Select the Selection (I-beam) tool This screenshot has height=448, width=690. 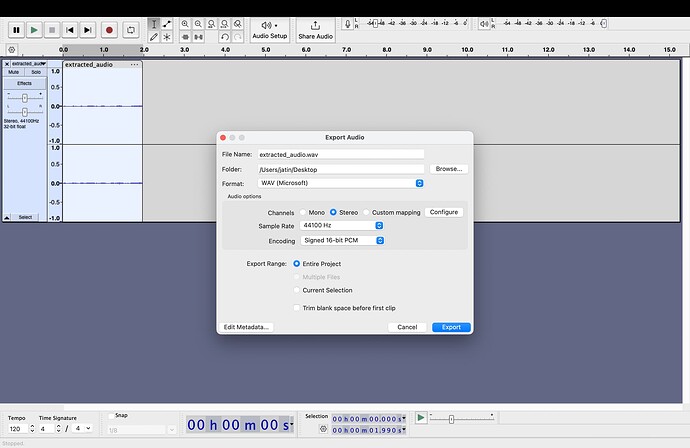coord(154,24)
